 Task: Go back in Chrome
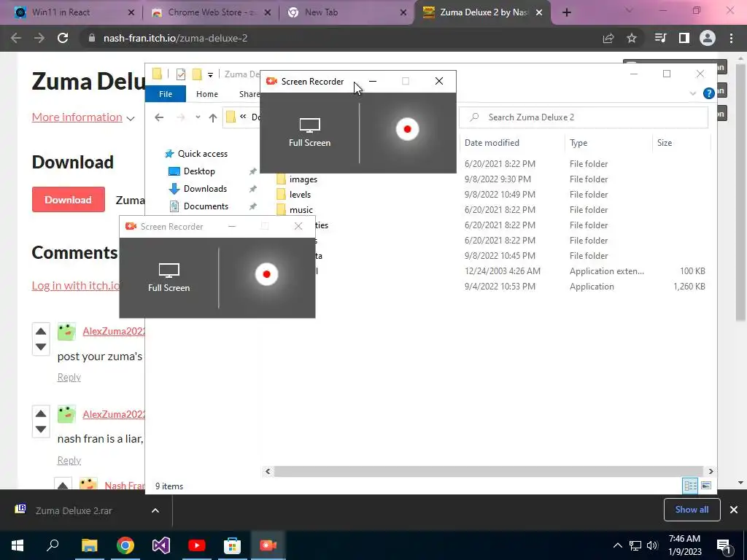pyautogui.click(x=16, y=38)
